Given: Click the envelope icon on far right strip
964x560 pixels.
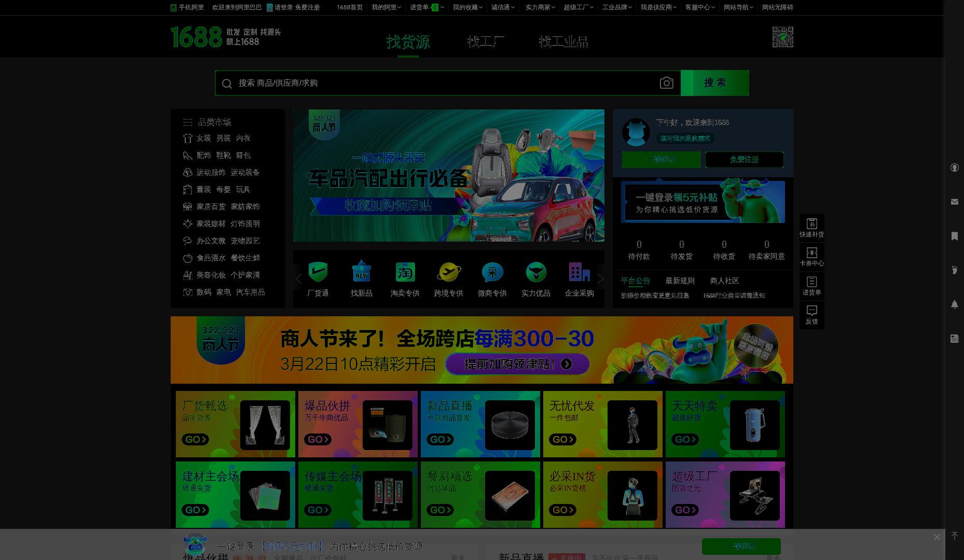Looking at the screenshot, I should click(x=954, y=202).
